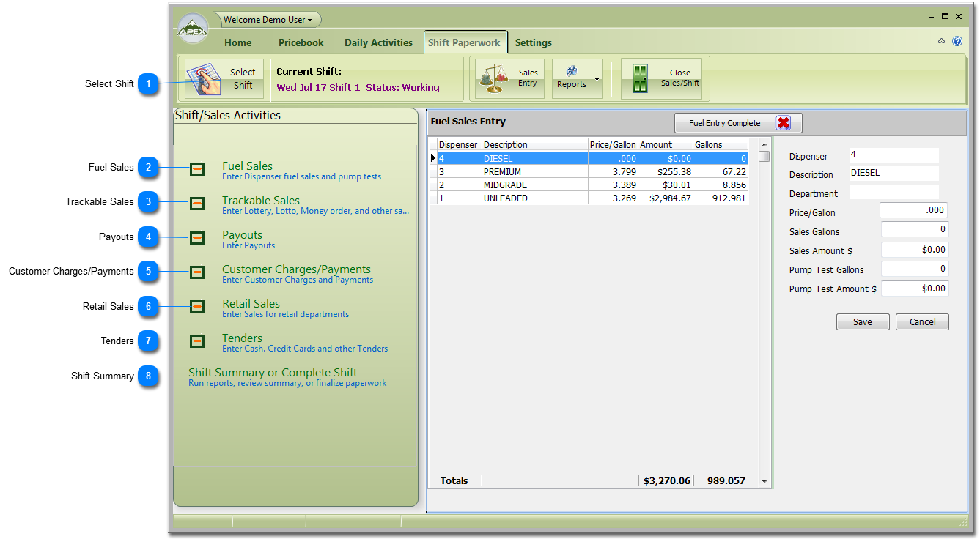Click the red X Fuel Entry Complete icon

(783, 123)
